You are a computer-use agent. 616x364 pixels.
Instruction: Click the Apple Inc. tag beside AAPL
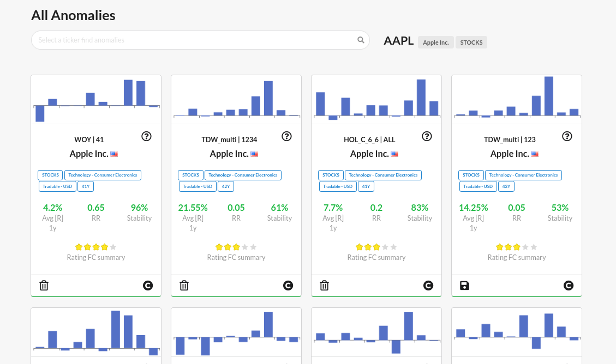436,43
